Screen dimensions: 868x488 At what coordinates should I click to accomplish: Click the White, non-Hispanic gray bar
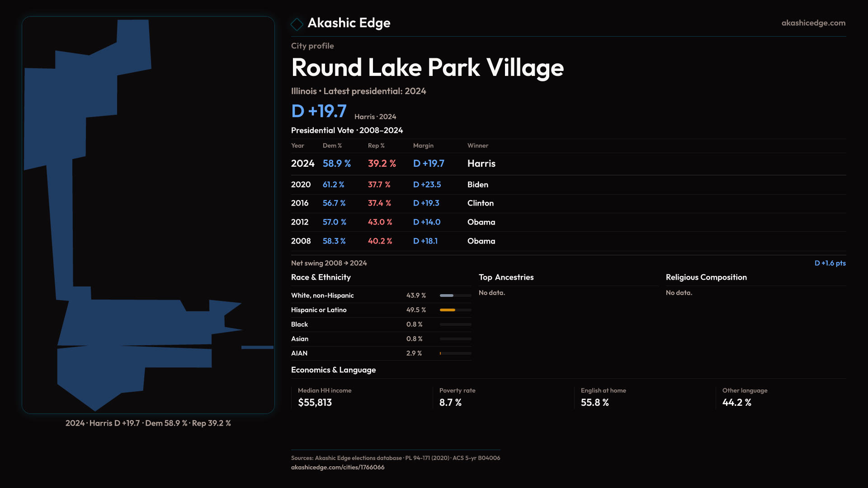[447, 296]
